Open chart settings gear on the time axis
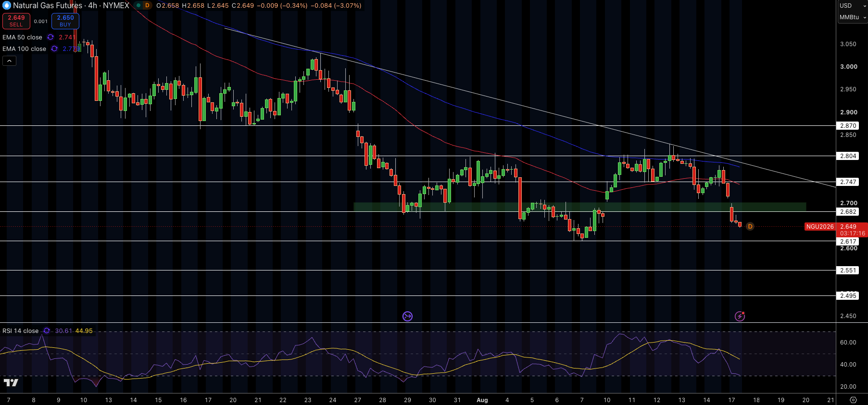 pyautogui.click(x=853, y=400)
